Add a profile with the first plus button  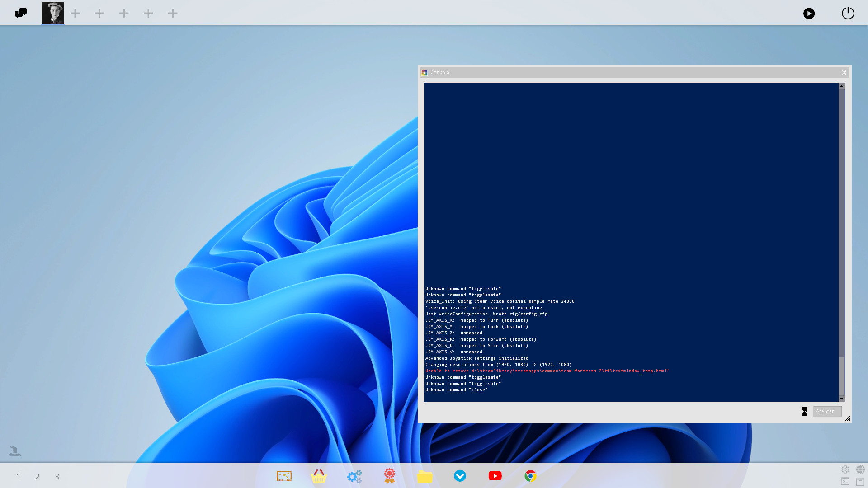75,13
